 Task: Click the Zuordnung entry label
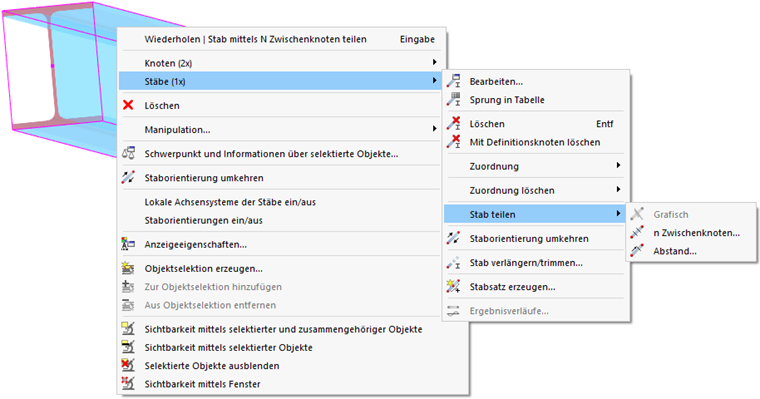pyautogui.click(x=494, y=166)
